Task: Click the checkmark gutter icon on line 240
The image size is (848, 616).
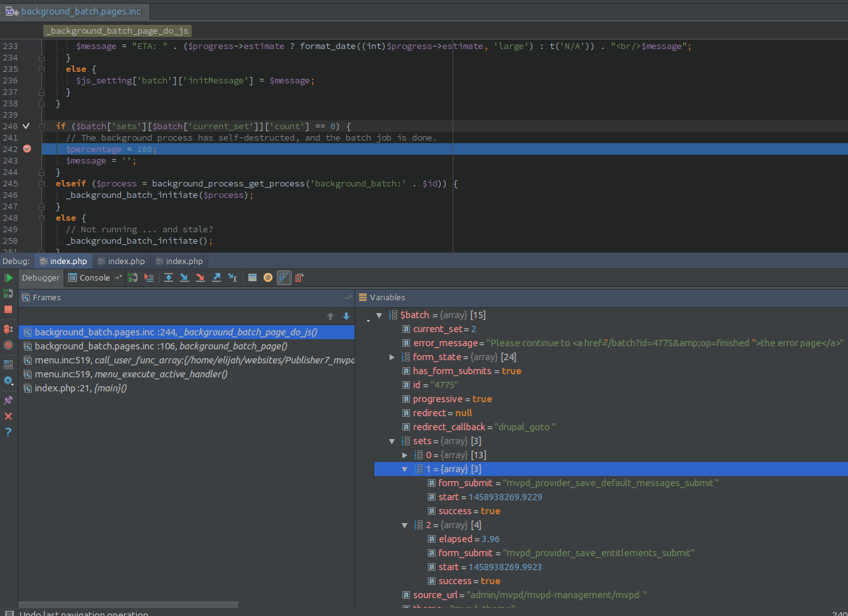Action: coord(26,126)
